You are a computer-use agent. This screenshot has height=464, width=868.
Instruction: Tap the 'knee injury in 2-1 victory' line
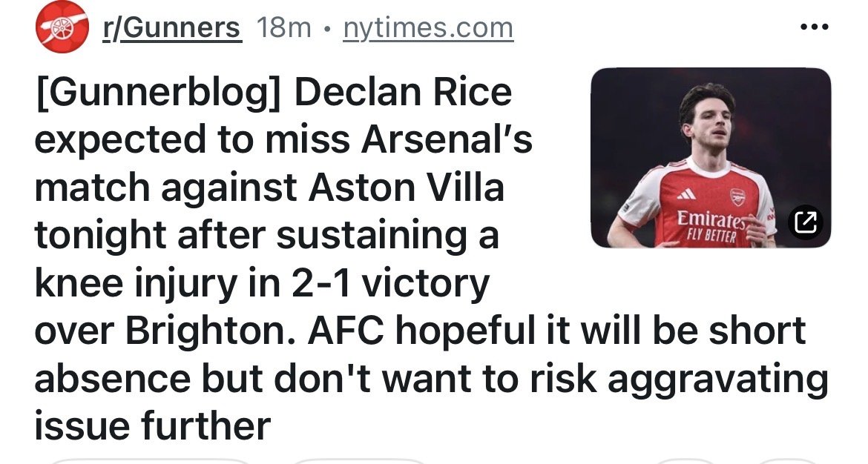coord(261,284)
